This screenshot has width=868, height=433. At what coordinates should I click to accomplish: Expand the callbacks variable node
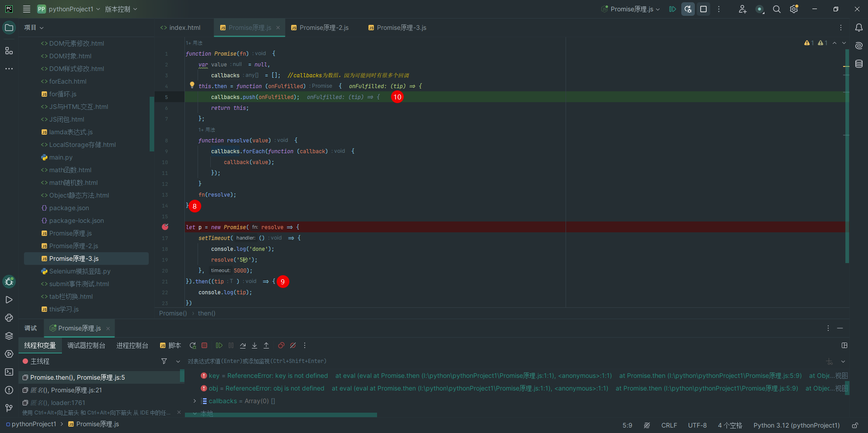coord(195,401)
